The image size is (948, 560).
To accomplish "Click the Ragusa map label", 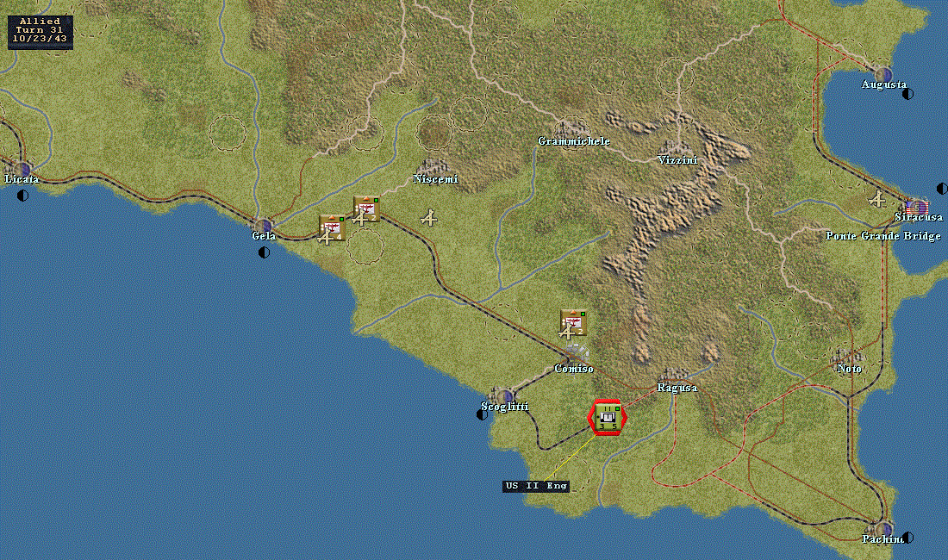I will [x=677, y=388].
